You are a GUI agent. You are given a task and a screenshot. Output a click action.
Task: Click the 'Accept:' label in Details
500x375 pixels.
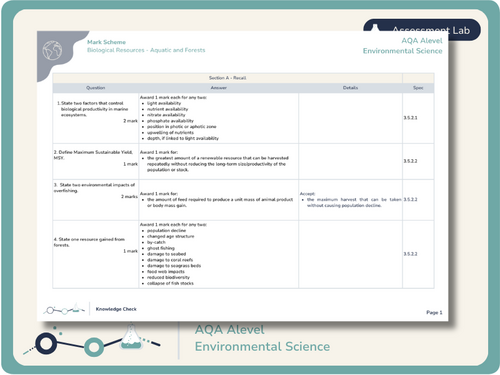[x=307, y=194]
